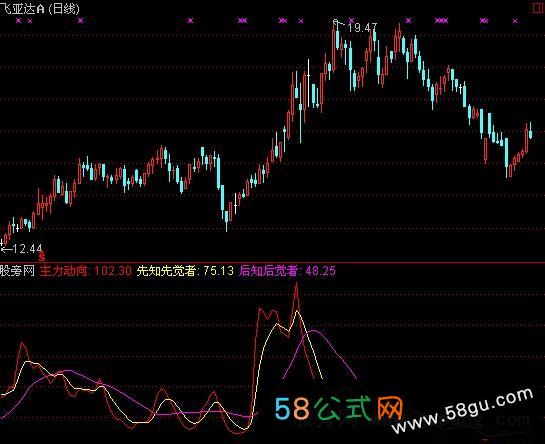Select the 先知先觉者 indicator label
The image size is (545, 444).
coord(166,271)
